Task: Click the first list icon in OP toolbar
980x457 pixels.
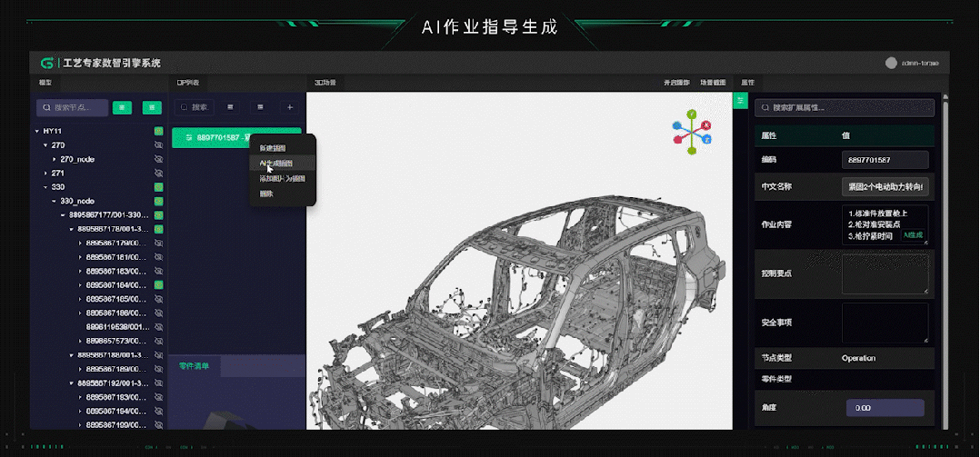Action: (231, 107)
